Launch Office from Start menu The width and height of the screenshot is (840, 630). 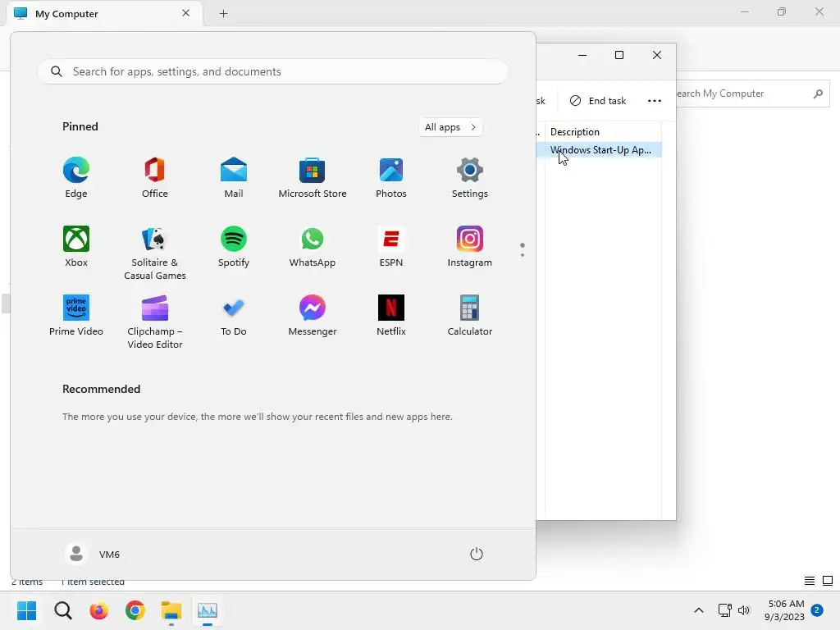point(154,178)
